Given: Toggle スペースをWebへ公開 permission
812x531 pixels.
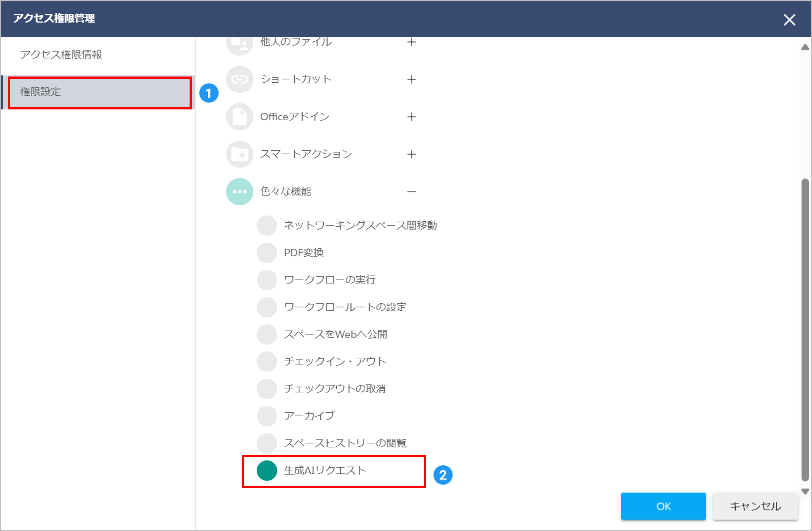Looking at the screenshot, I should pos(267,334).
